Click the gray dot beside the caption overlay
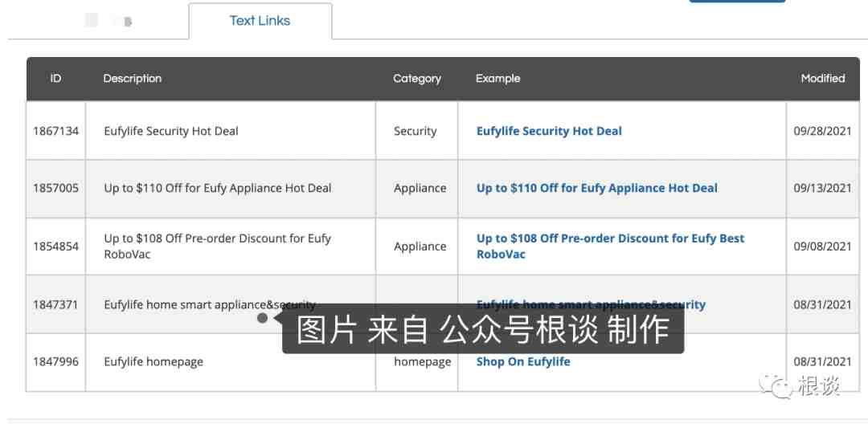Screen dimensions: 868x424 click(x=262, y=319)
